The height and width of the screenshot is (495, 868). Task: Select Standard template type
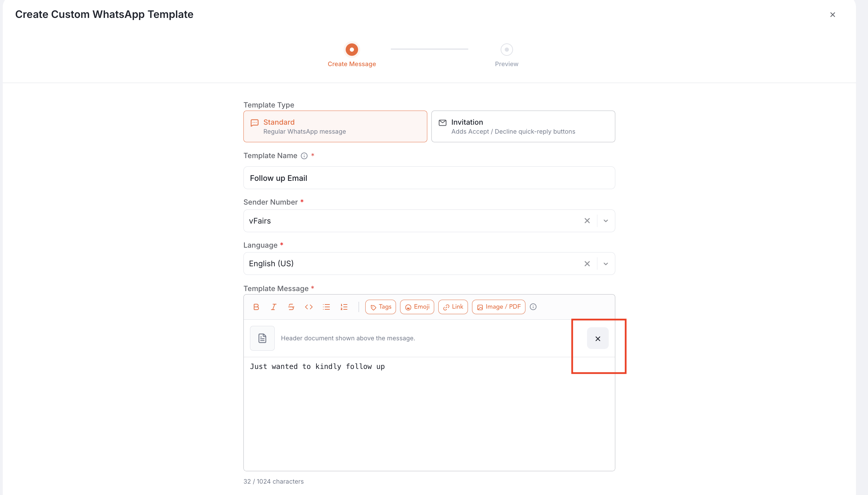(335, 126)
